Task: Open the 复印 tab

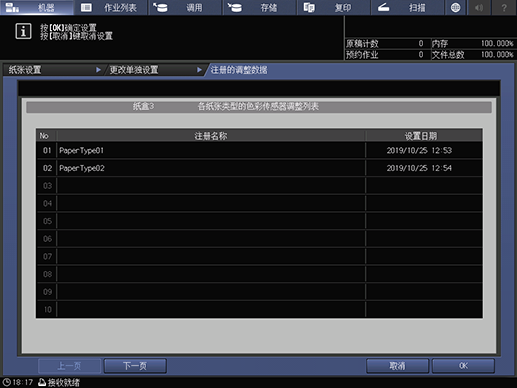Action: (x=334, y=7)
